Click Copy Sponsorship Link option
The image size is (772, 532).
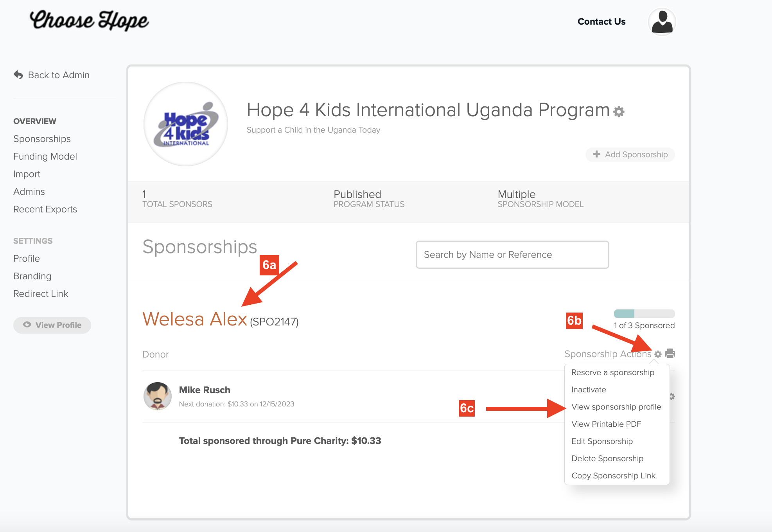coord(613,476)
